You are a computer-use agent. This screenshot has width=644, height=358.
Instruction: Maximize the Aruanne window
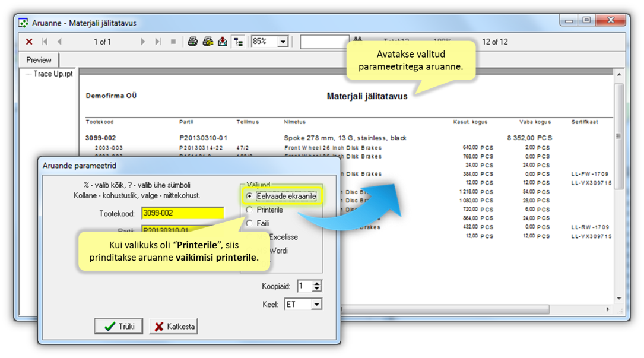click(586, 21)
